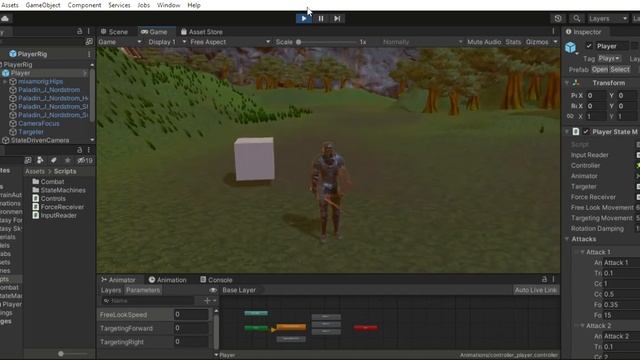Click the Hierarchy panel lock icon
The width and height of the screenshot is (640, 360).
(x=80, y=31)
